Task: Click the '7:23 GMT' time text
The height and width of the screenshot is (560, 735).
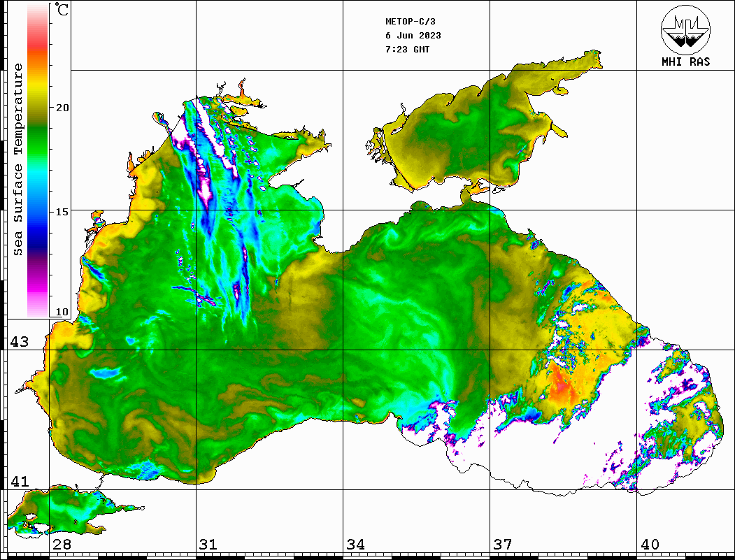Action: coord(407,50)
